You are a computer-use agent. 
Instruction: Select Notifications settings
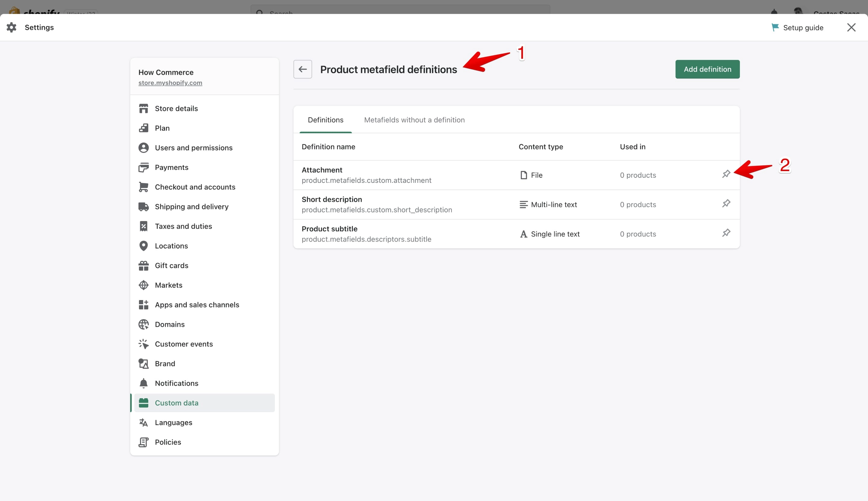click(204, 383)
